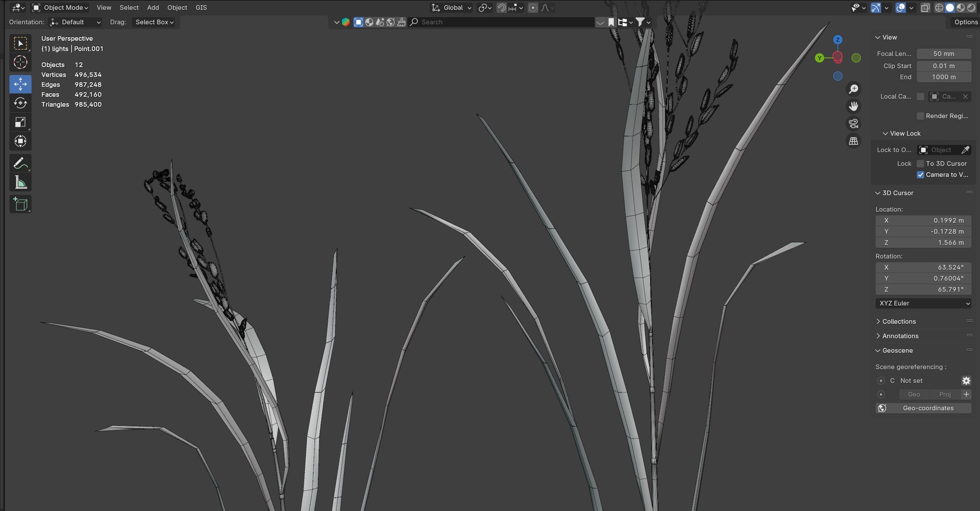980x511 pixels.
Task: Toggle show gizmos button
Action: [x=876, y=8]
